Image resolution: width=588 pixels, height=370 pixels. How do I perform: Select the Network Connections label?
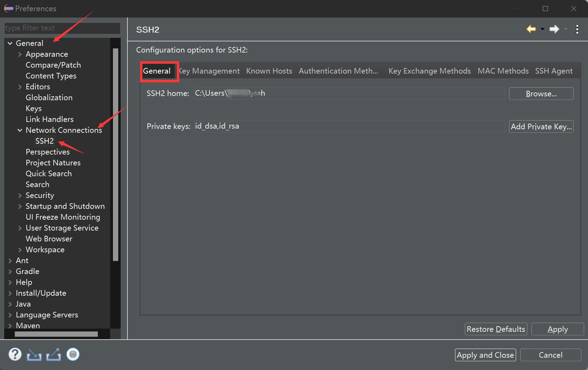point(64,130)
